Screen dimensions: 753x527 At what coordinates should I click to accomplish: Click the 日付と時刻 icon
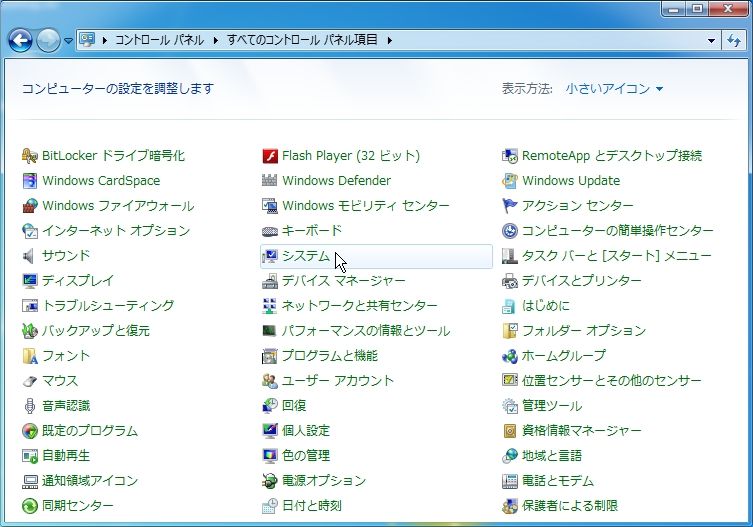[x=270, y=505]
